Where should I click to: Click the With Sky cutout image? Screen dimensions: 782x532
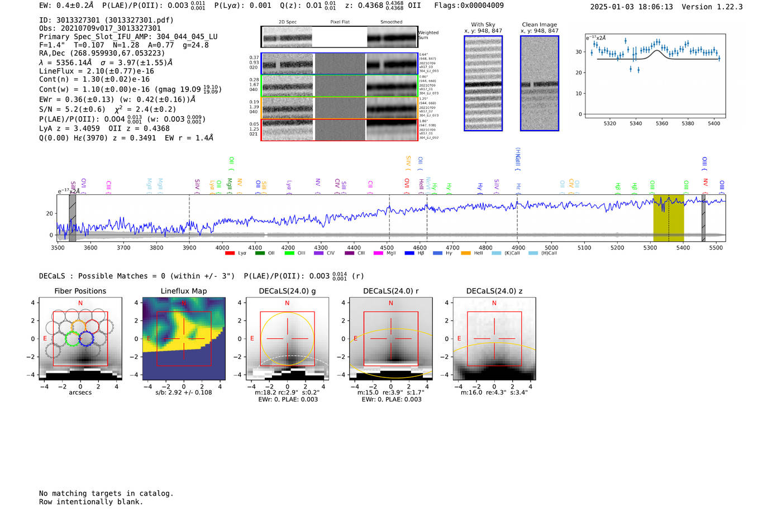483,83
